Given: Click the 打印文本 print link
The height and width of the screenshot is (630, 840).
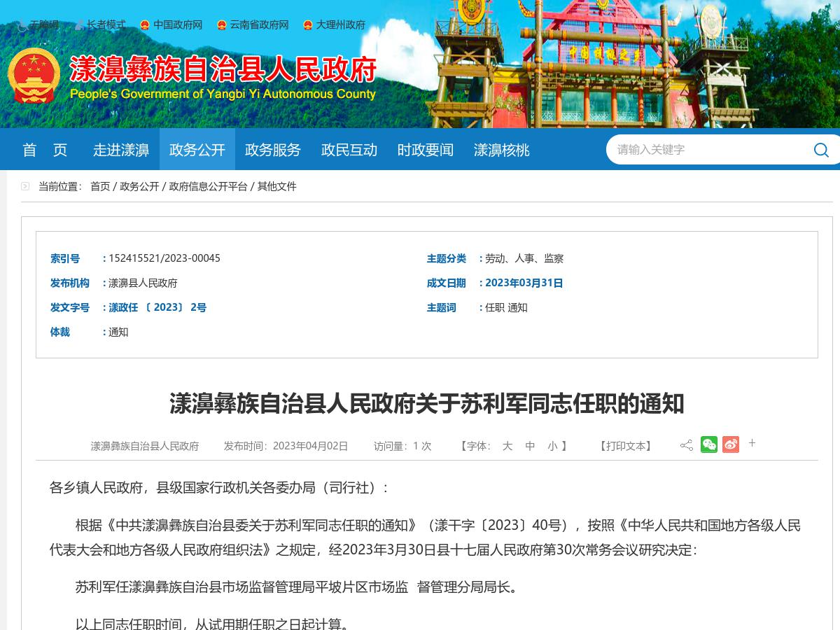Looking at the screenshot, I should click(x=625, y=446).
